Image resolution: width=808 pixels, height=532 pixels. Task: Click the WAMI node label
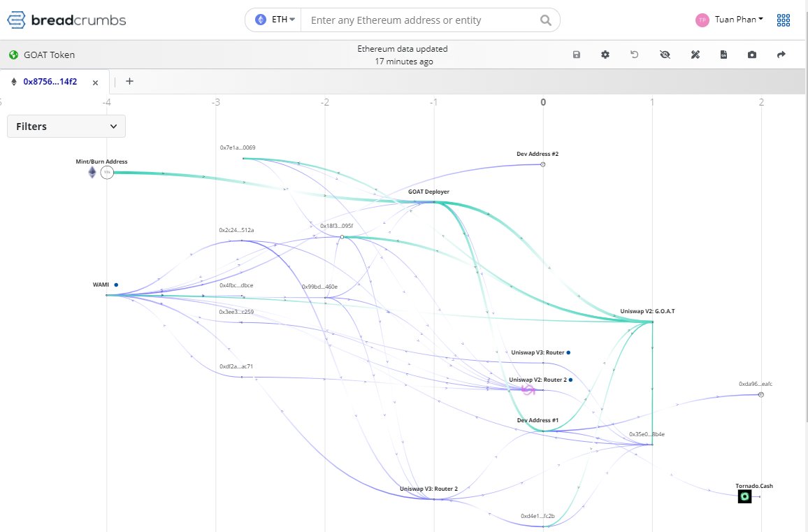pyautogui.click(x=101, y=285)
